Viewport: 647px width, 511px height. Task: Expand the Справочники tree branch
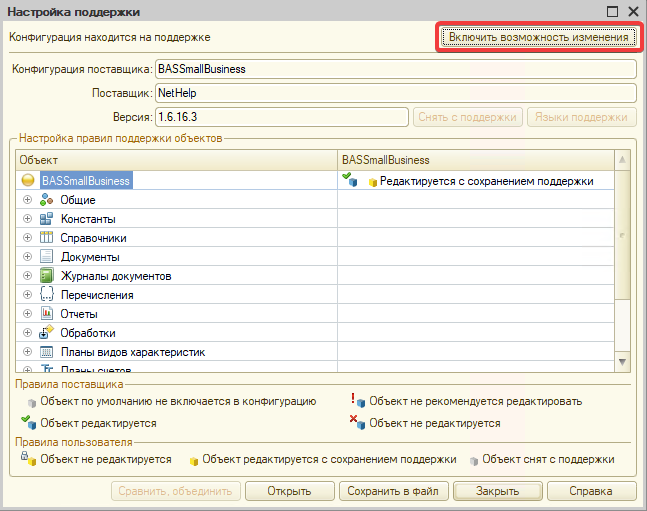click(27, 238)
